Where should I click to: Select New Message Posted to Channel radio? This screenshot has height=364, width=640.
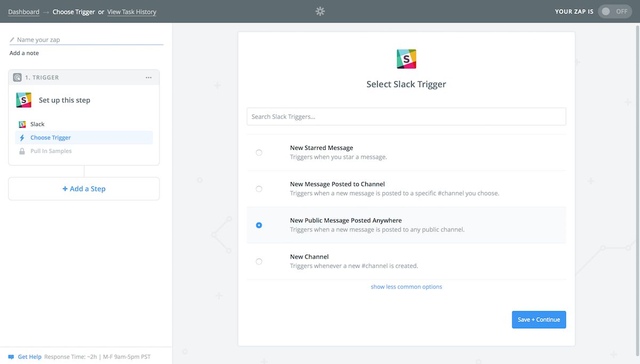tap(259, 189)
